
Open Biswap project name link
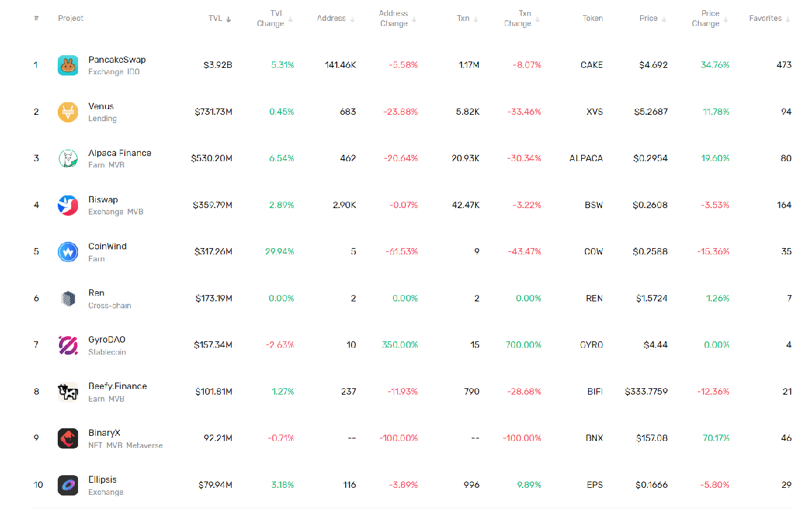pyautogui.click(x=103, y=200)
